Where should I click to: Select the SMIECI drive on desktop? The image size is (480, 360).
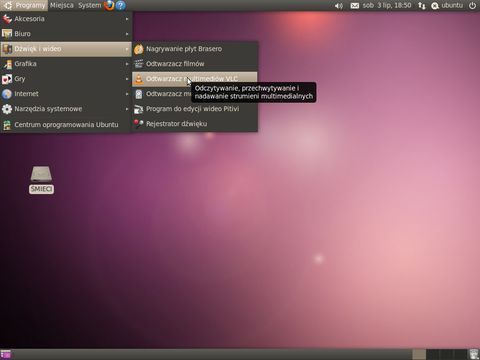(x=41, y=179)
